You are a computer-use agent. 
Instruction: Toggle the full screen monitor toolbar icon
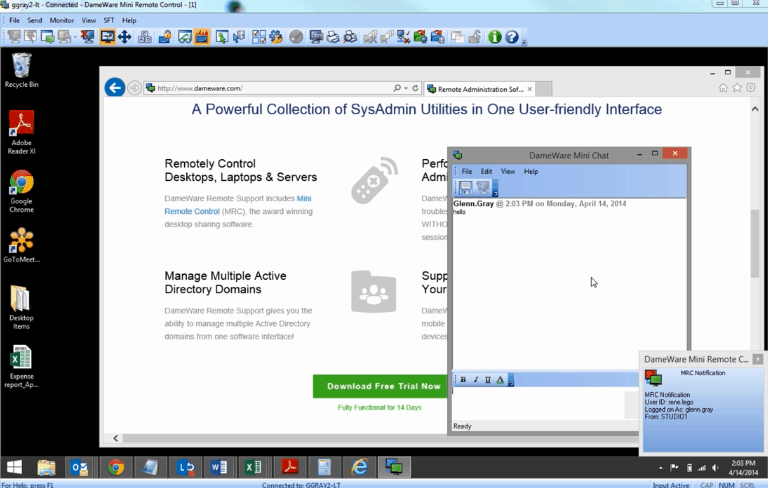click(107, 37)
